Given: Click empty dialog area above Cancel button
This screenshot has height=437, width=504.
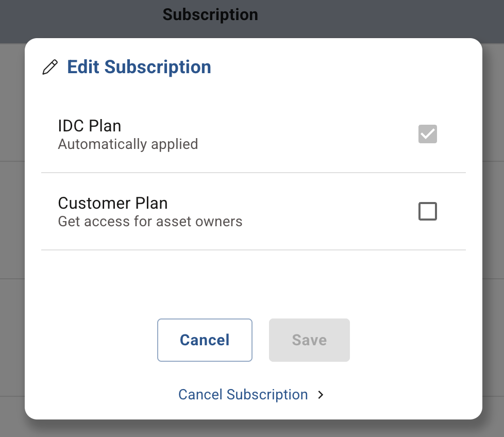Looking at the screenshot, I should [253, 283].
